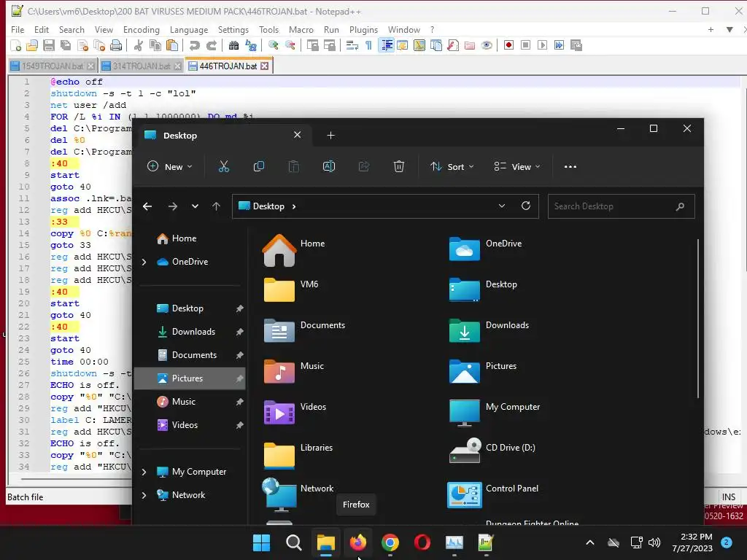Click Notepad++ Save toolbar icon

49,45
